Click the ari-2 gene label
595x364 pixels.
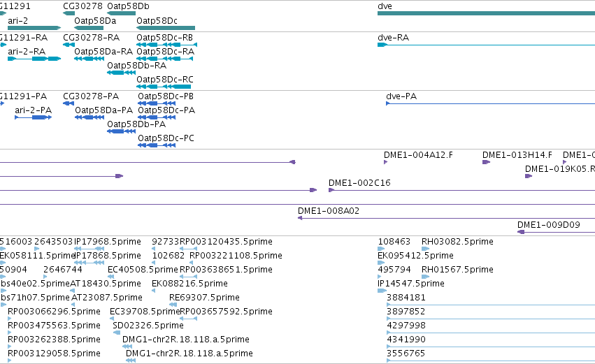(18, 20)
